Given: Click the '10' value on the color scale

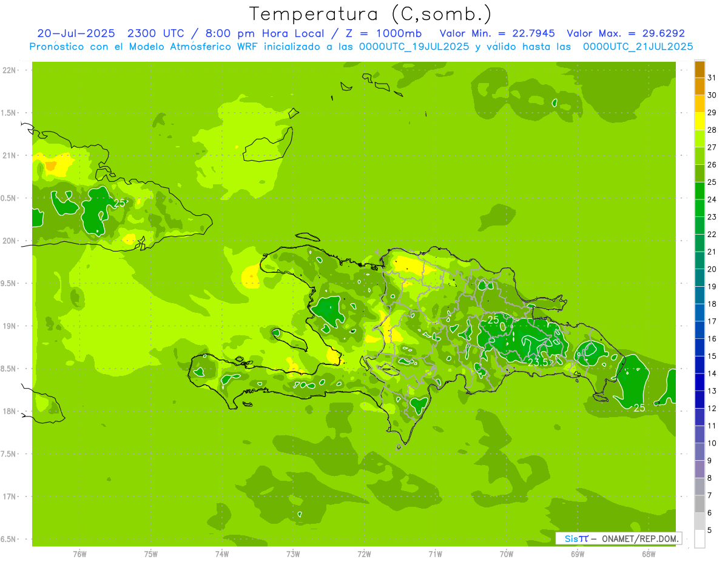Looking at the screenshot, I should click(x=712, y=443).
